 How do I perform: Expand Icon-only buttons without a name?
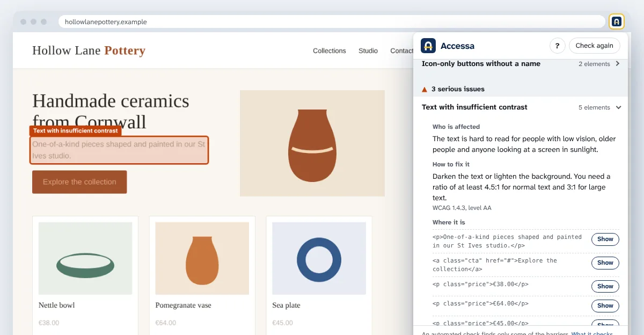coord(521,64)
